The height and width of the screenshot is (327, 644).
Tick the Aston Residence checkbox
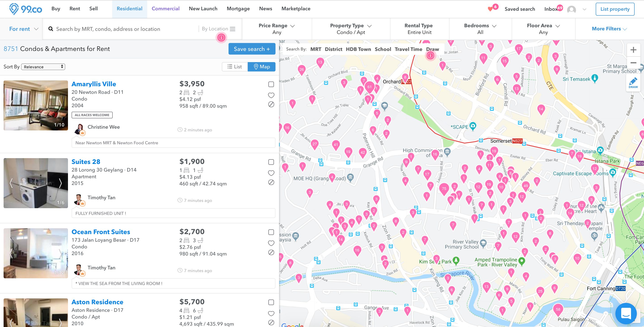pos(271,302)
